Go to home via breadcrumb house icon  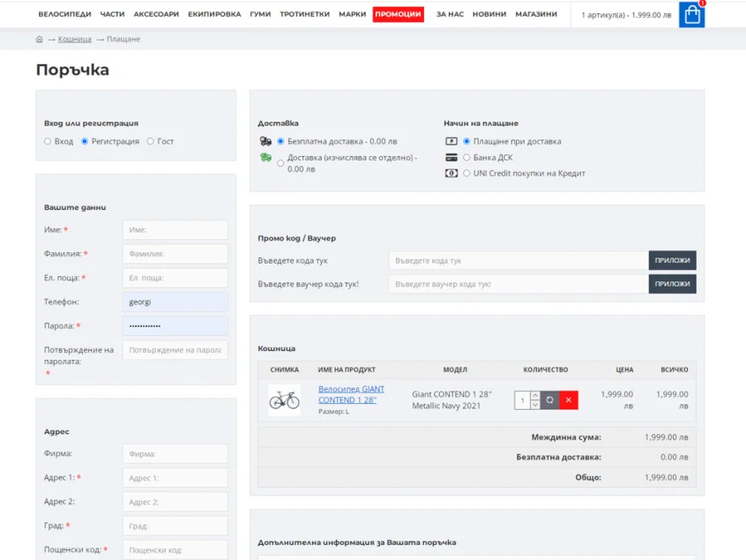[39, 39]
